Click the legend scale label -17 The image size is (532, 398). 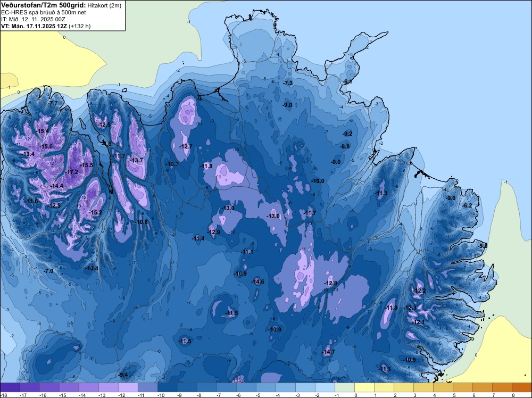click(23, 395)
